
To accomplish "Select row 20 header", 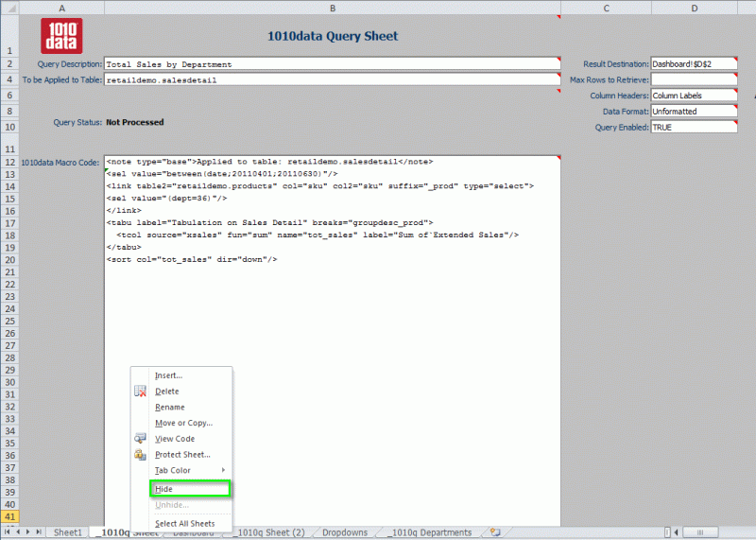I will pyautogui.click(x=9, y=260).
